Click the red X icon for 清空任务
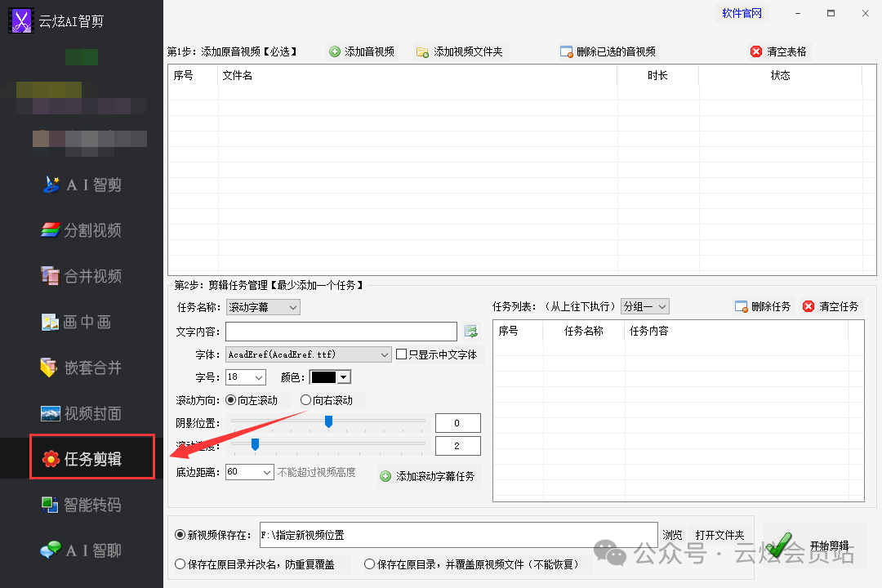Screen dimensions: 882x588 point(808,306)
